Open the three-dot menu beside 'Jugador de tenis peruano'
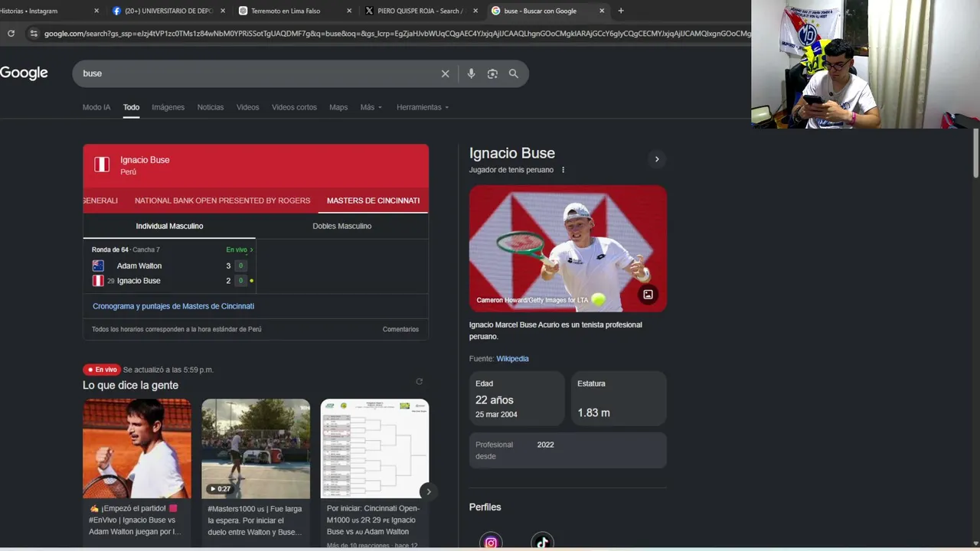Viewport: 980px width, 551px height. tap(563, 170)
